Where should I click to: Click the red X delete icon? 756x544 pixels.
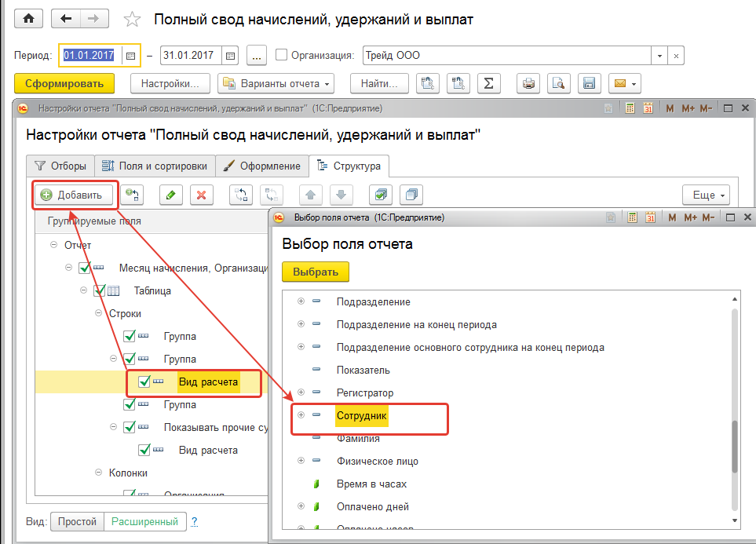click(202, 195)
